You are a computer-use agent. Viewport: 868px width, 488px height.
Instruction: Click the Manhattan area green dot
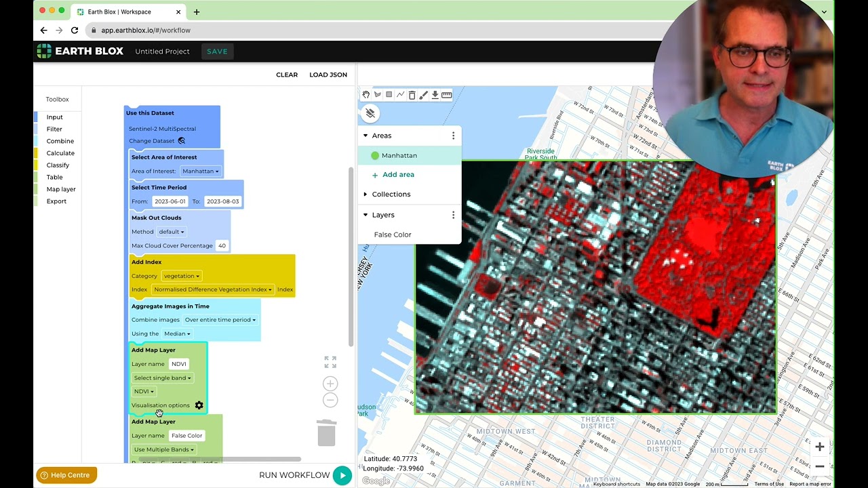point(375,156)
